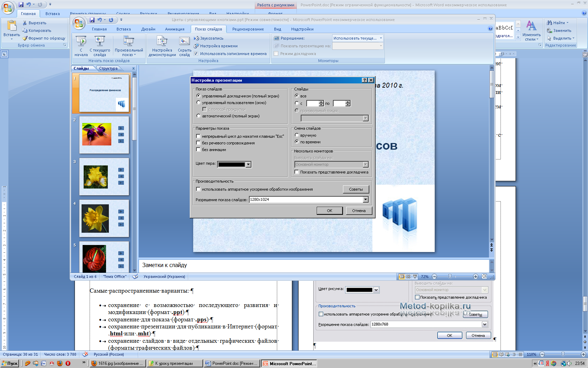Image resolution: width=588 pixels, height=368 pixels.
Task: Click pen color black swatch
Action: pyautogui.click(x=232, y=164)
